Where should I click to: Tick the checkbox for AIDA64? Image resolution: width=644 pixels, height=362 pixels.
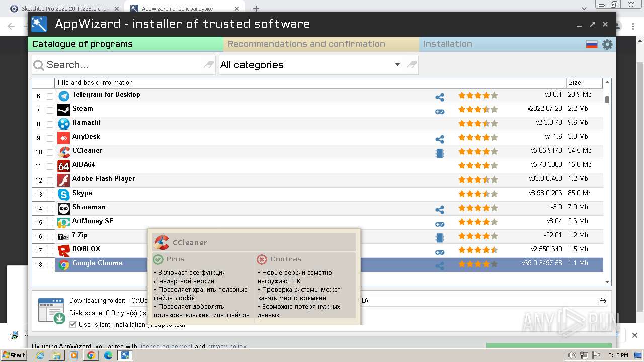click(x=50, y=166)
